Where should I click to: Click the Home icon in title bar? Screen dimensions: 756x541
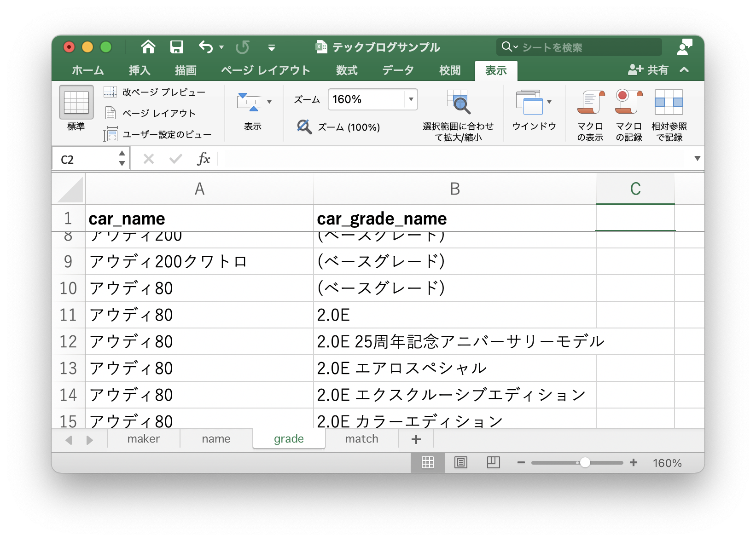pyautogui.click(x=148, y=47)
